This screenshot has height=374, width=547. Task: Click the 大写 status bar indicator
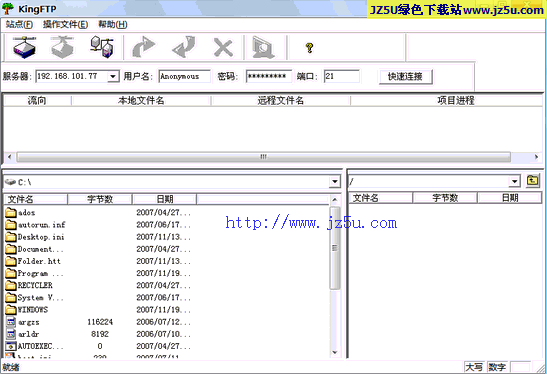[x=474, y=367]
